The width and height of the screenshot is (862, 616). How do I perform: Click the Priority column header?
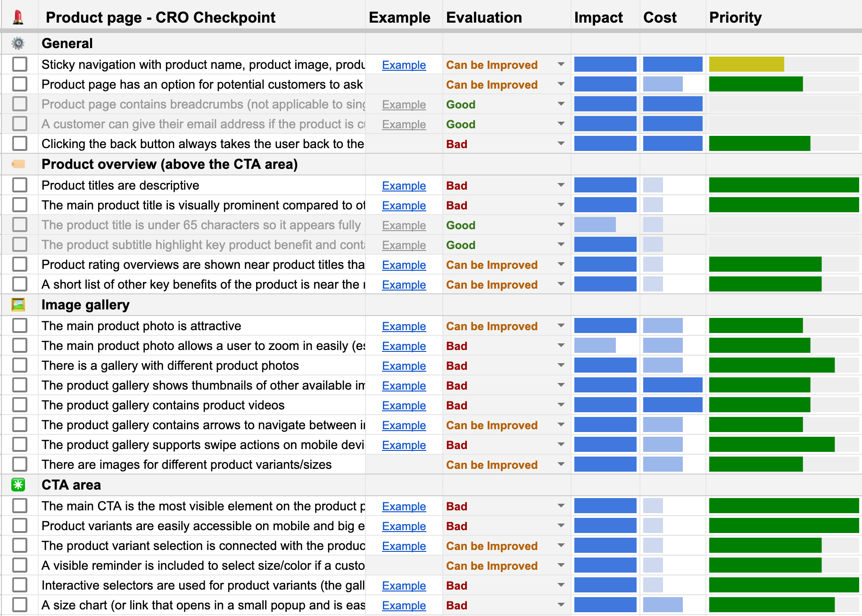[736, 17]
